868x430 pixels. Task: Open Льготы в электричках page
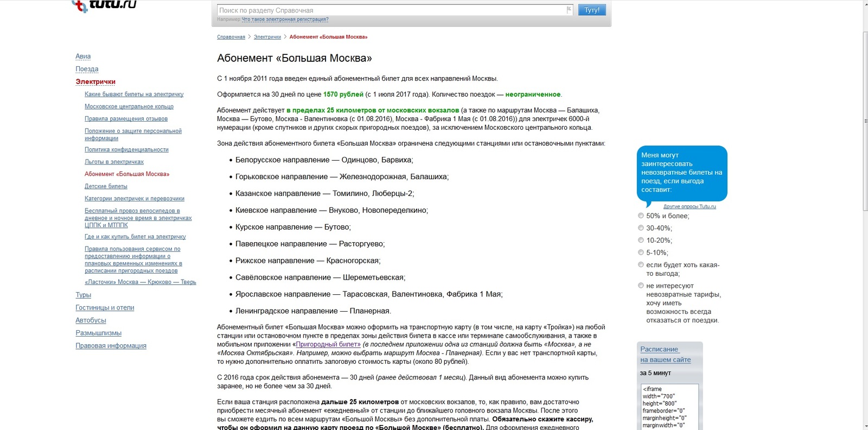(114, 162)
